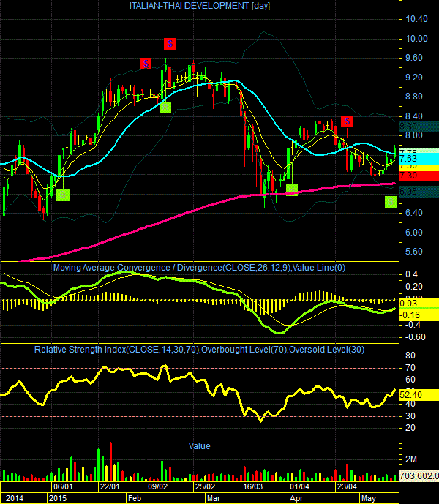Screen dimensions: 439x504
Task: Select the 9.60 price axis label
Action: pyautogui.click(x=414, y=58)
